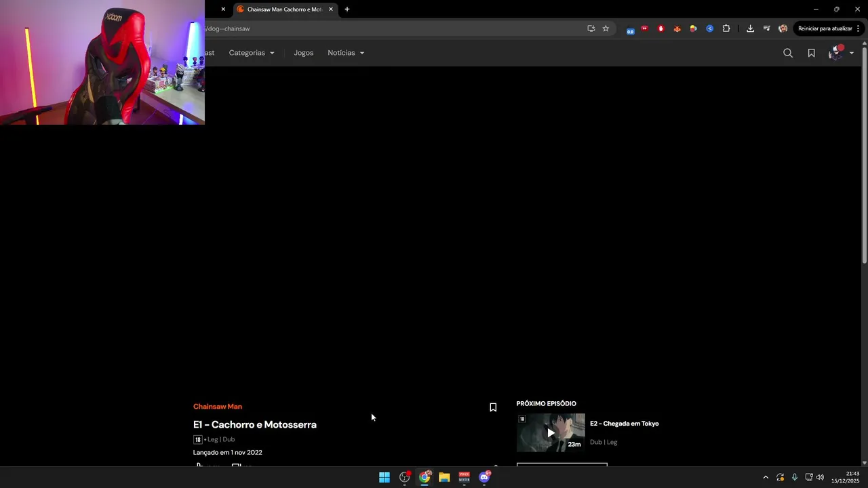The height and width of the screenshot is (488, 868).
Task: Open Discord from the taskbar
Action: pos(484,477)
